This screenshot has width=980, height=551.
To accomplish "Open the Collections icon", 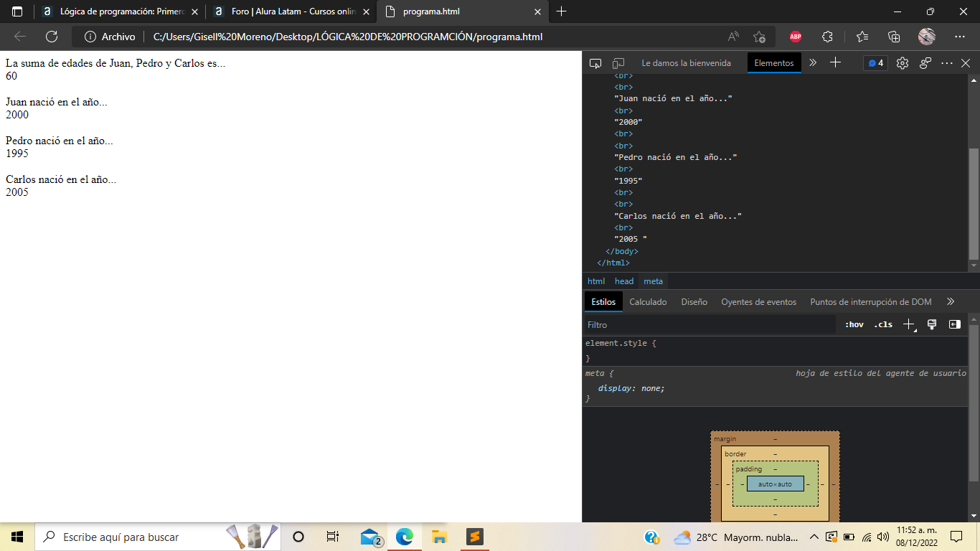I will 894,37.
